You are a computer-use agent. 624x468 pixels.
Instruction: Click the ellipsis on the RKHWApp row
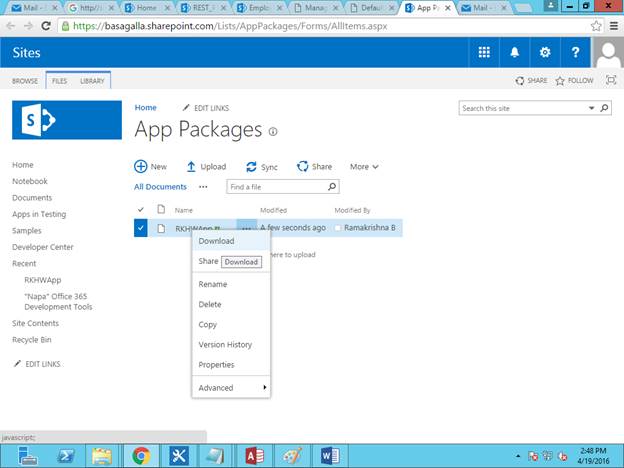pos(246,228)
